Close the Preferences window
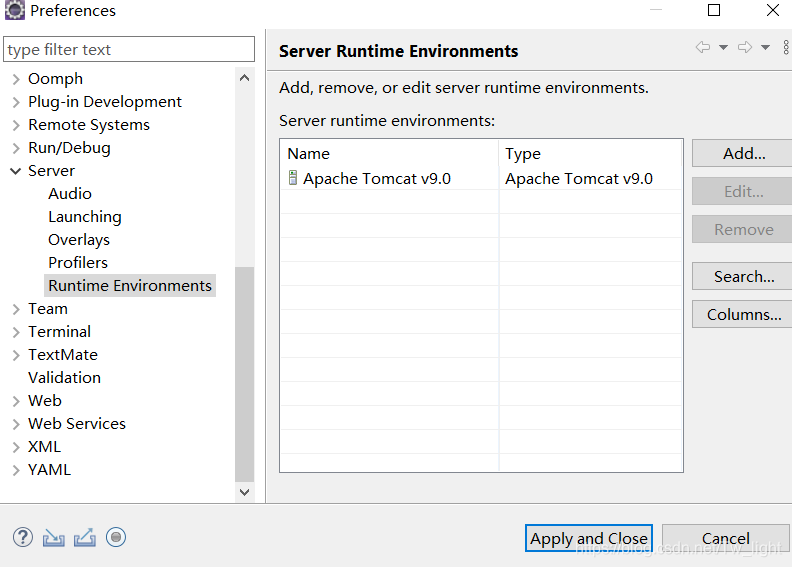This screenshot has width=792, height=567. (x=772, y=10)
